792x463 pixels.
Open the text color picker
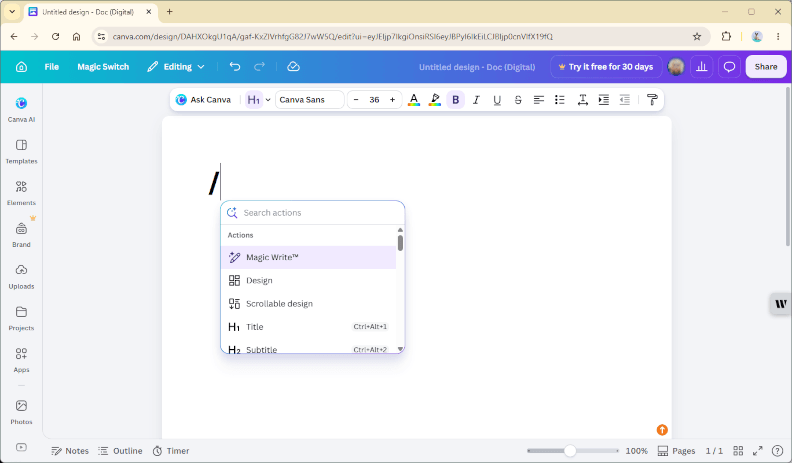click(x=414, y=99)
